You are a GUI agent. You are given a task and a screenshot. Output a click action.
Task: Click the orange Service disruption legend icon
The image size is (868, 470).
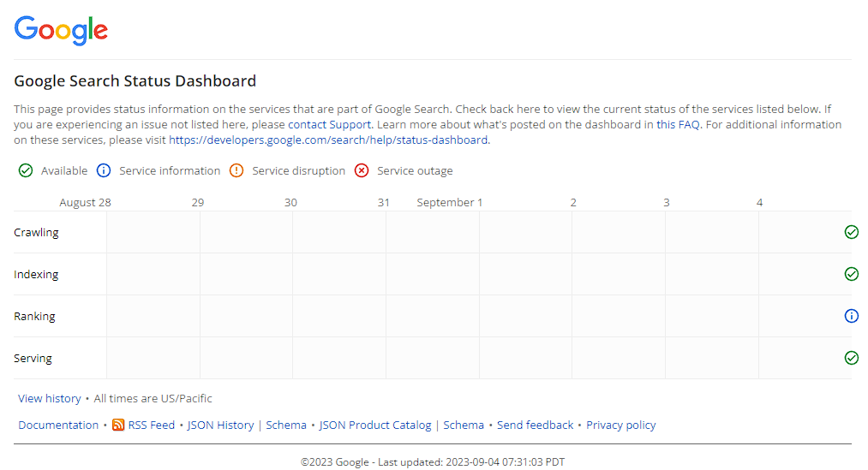[x=236, y=170]
